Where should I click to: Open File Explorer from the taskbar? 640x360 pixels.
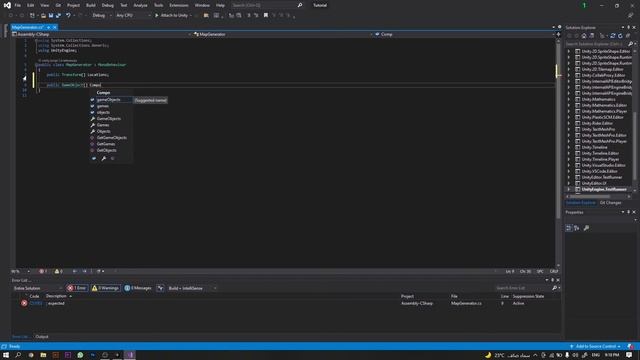pos(43,355)
